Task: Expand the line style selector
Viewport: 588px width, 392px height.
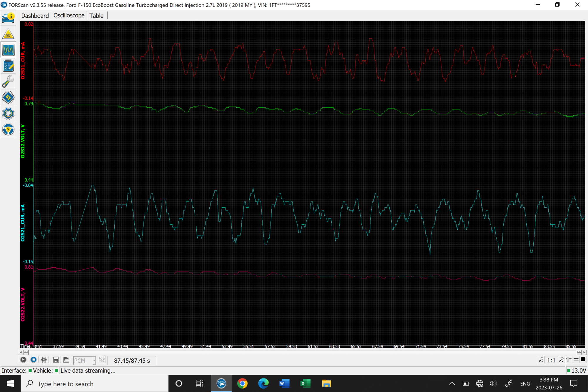Action: 576,360
